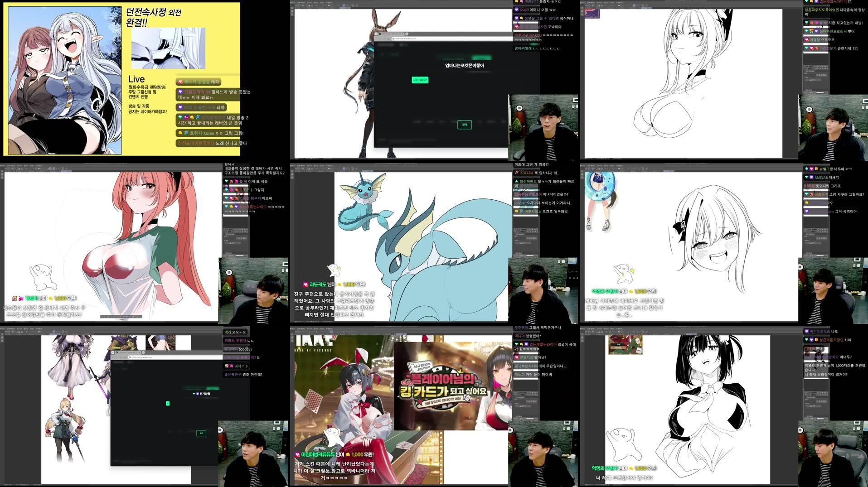This screenshot has width=868, height=487.
Task: Click the swim-ring girl reference image
Action: pyautogui.click(x=601, y=202)
